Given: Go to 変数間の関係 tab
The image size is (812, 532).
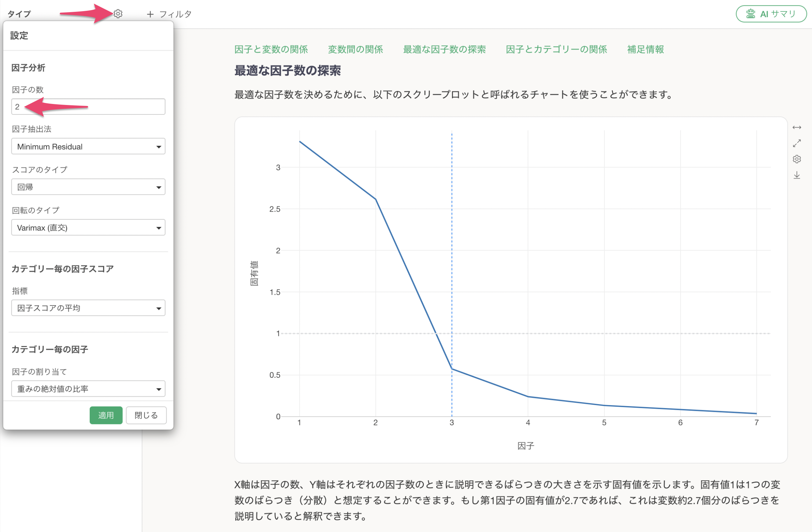Looking at the screenshot, I should click(x=355, y=50).
